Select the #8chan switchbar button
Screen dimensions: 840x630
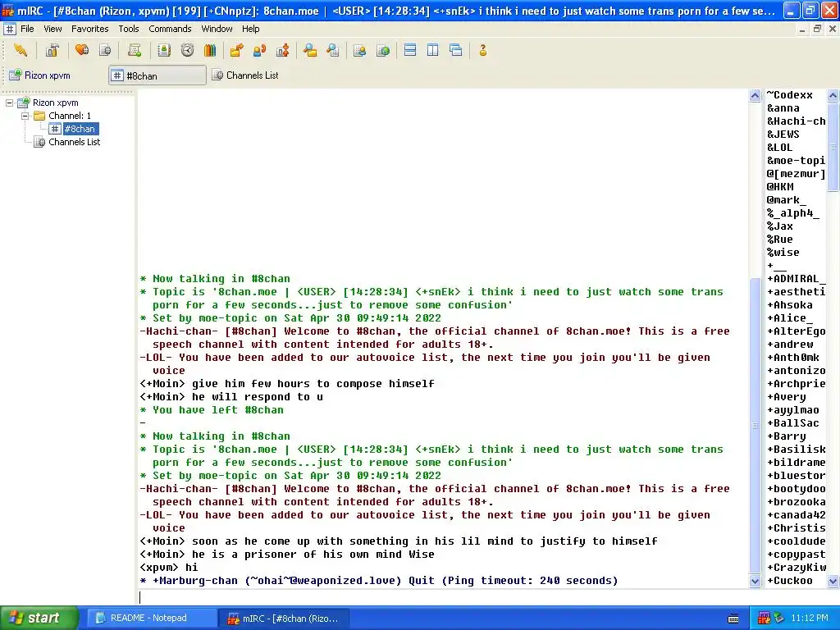tap(157, 75)
